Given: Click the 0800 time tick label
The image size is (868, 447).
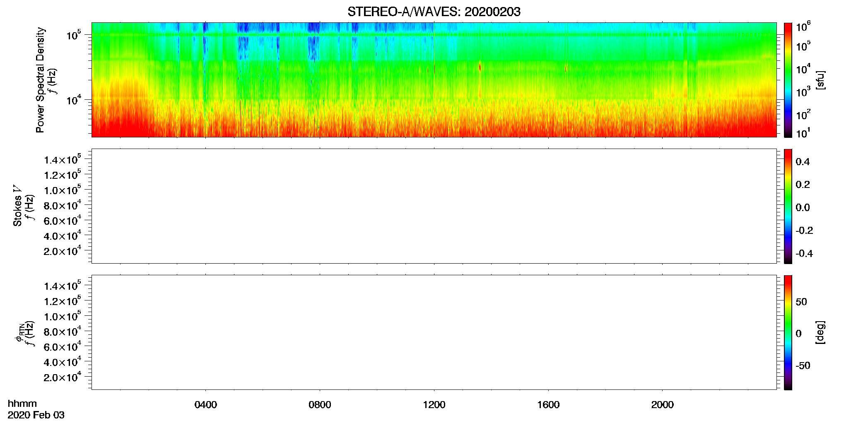Looking at the screenshot, I should [320, 405].
